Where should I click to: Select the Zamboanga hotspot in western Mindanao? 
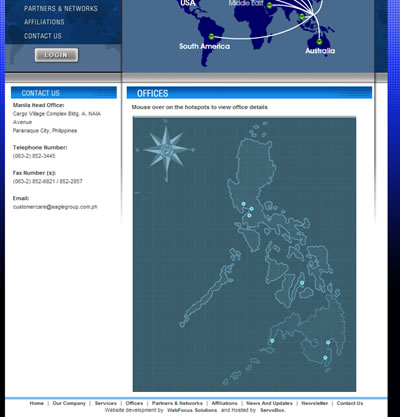[272, 340]
